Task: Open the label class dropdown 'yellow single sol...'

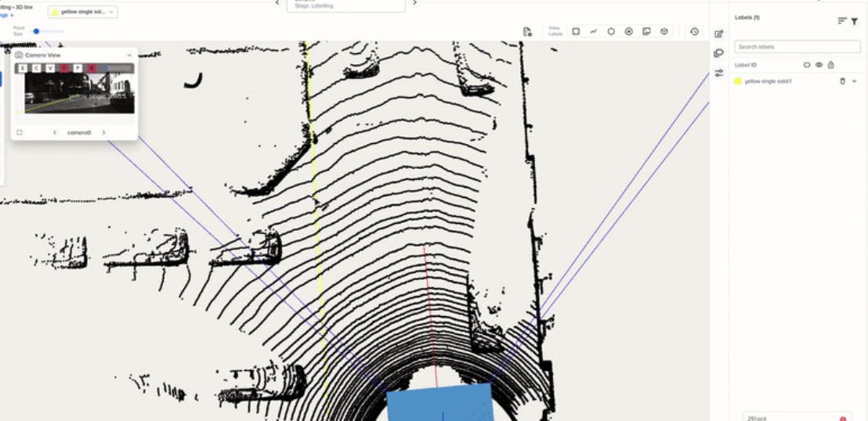Action: point(82,12)
